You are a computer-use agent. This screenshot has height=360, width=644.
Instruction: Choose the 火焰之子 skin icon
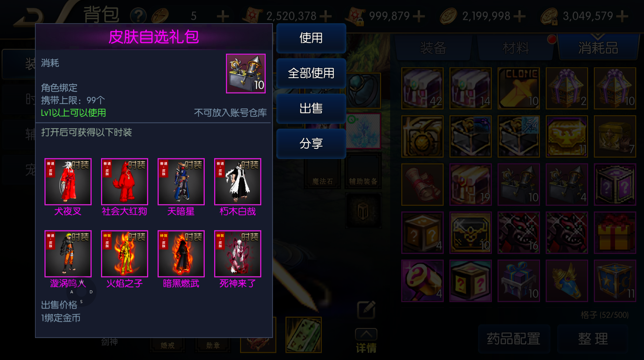125,254
